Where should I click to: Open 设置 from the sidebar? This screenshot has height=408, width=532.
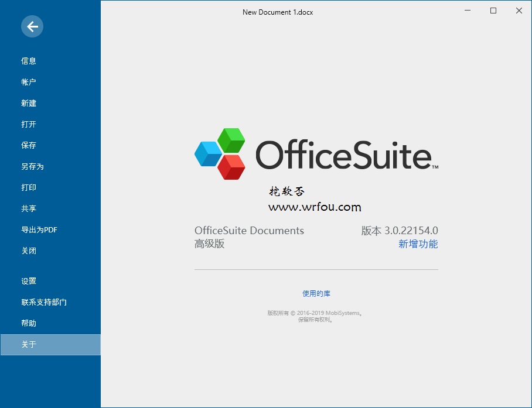coord(29,281)
